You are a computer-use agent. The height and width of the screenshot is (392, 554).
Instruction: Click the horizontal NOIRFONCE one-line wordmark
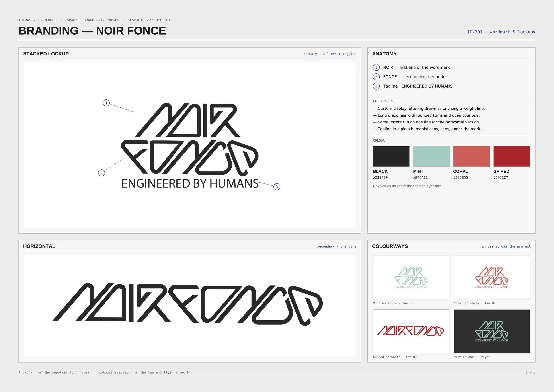(x=187, y=304)
